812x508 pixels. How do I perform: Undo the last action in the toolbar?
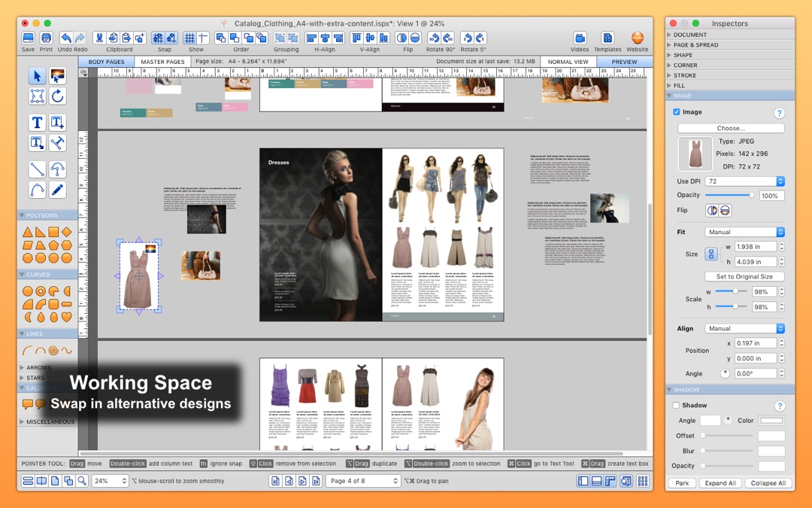click(x=65, y=38)
